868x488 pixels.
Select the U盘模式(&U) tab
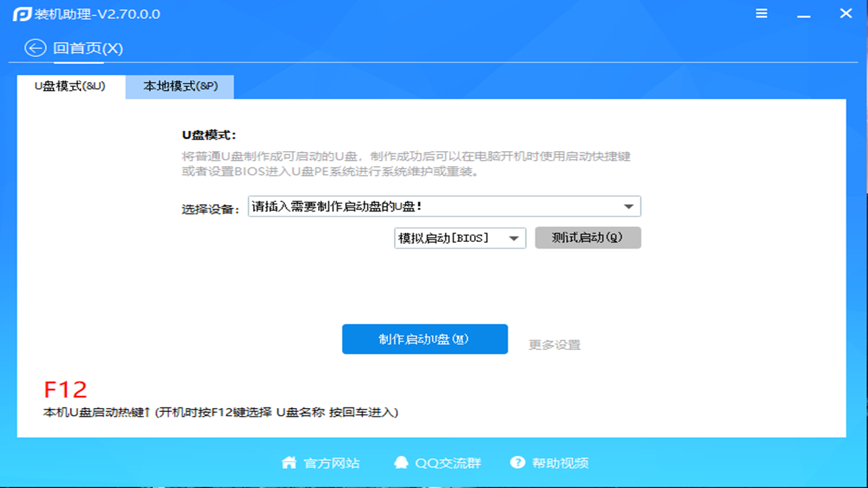tap(70, 87)
